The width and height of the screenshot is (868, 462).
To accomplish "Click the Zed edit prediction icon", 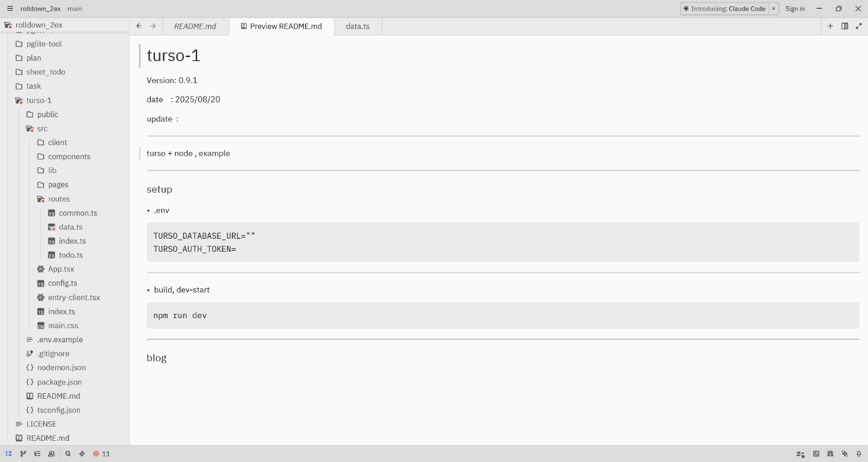I will click(x=800, y=454).
